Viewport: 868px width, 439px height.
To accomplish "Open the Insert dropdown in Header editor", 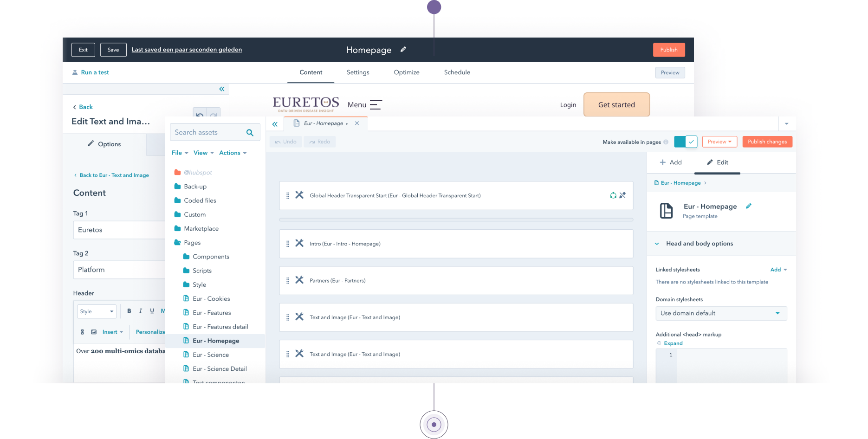I will 112,332.
